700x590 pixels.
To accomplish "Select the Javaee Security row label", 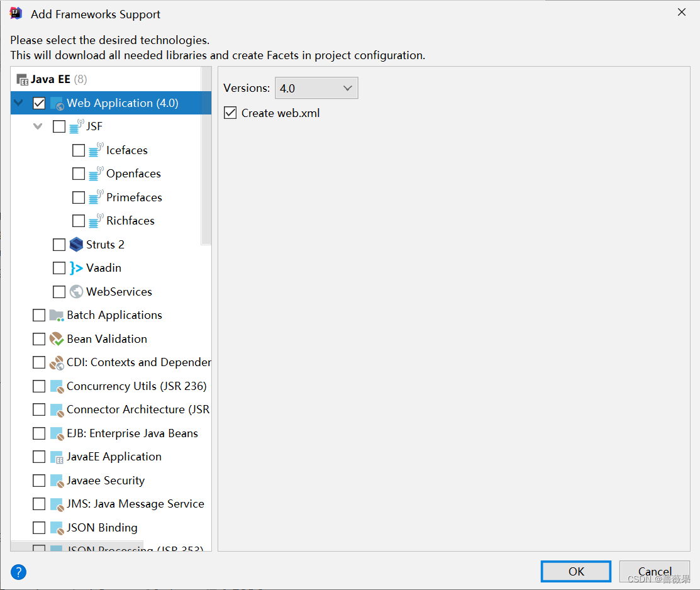I will click(x=106, y=481).
